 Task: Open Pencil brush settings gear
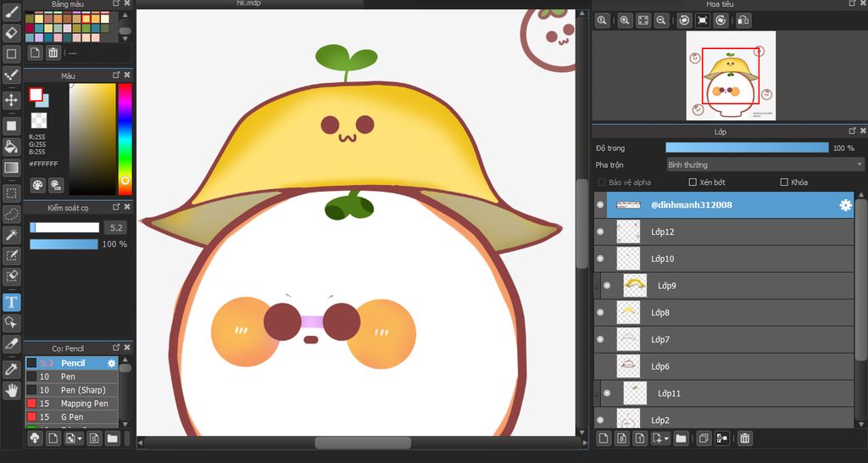(x=111, y=363)
